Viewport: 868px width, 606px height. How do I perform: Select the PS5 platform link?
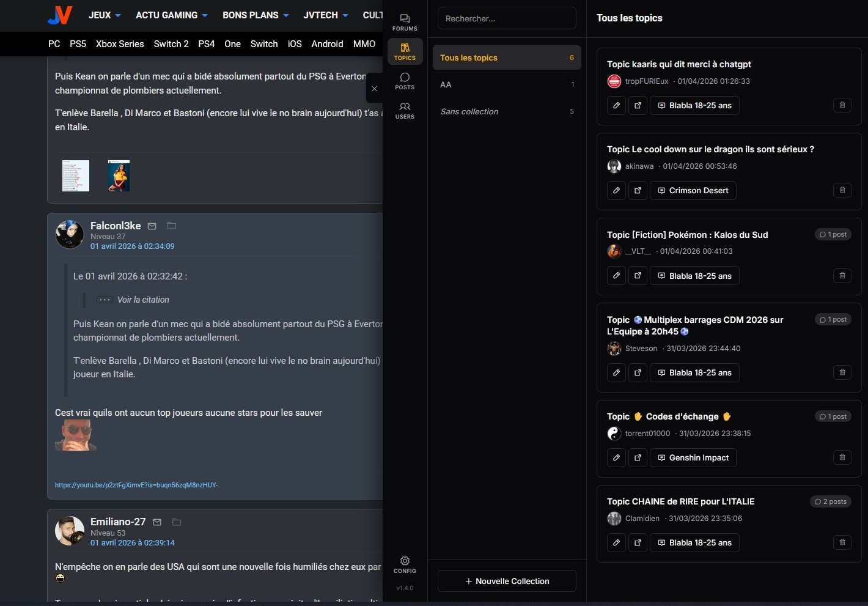(78, 44)
